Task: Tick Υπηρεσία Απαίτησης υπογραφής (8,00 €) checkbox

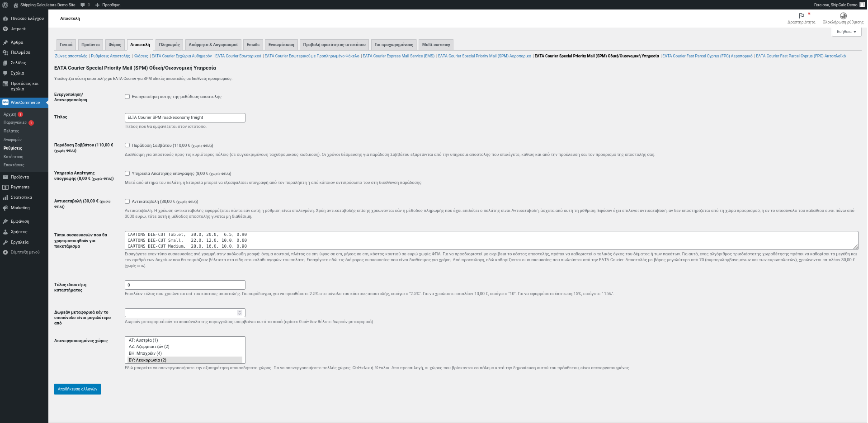Action: tap(127, 174)
